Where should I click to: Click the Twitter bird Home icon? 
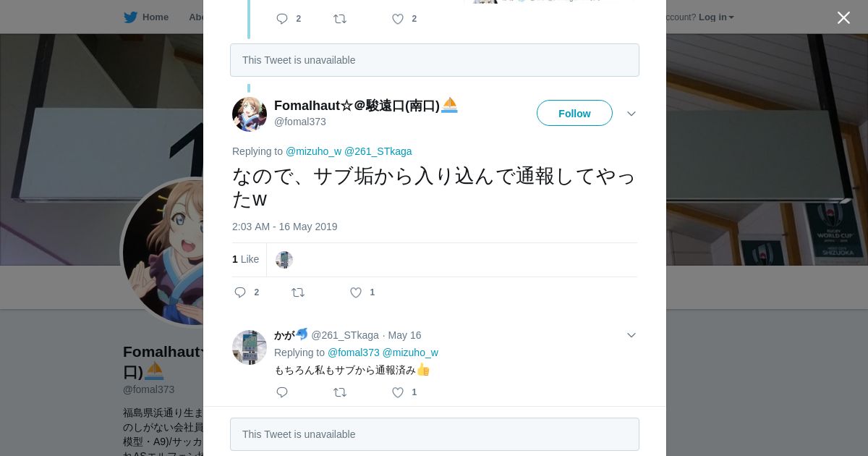(x=131, y=17)
